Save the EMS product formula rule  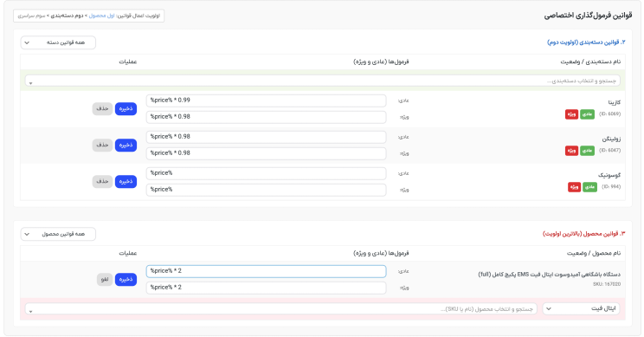click(126, 280)
